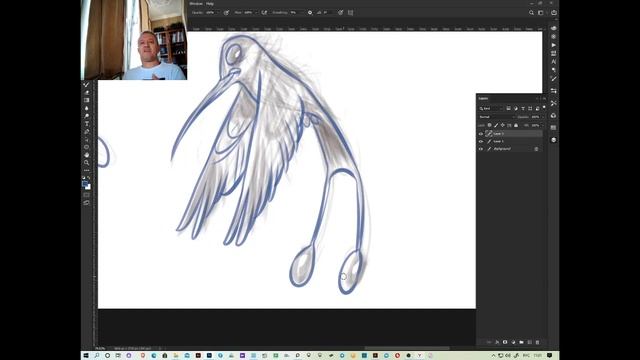Filter layers by type layers icon
Viewport: 640px width, 360px height.
click(x=523, y=109)
